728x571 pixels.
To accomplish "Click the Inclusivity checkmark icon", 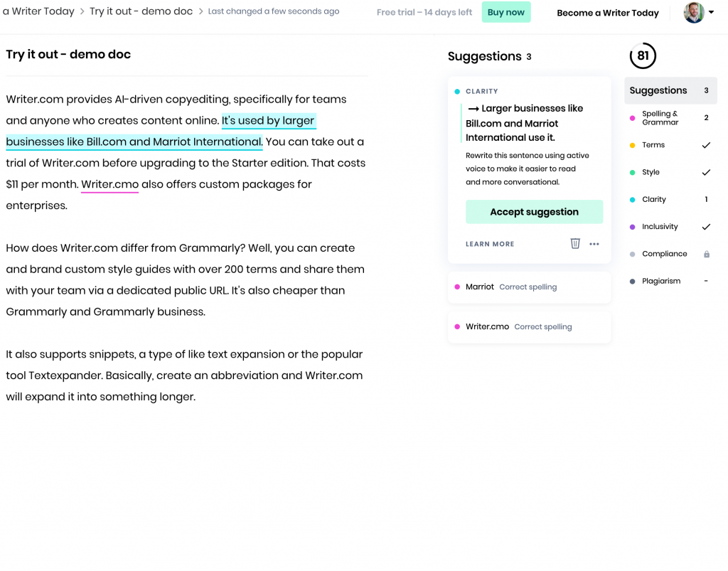I will click(706, 227).
